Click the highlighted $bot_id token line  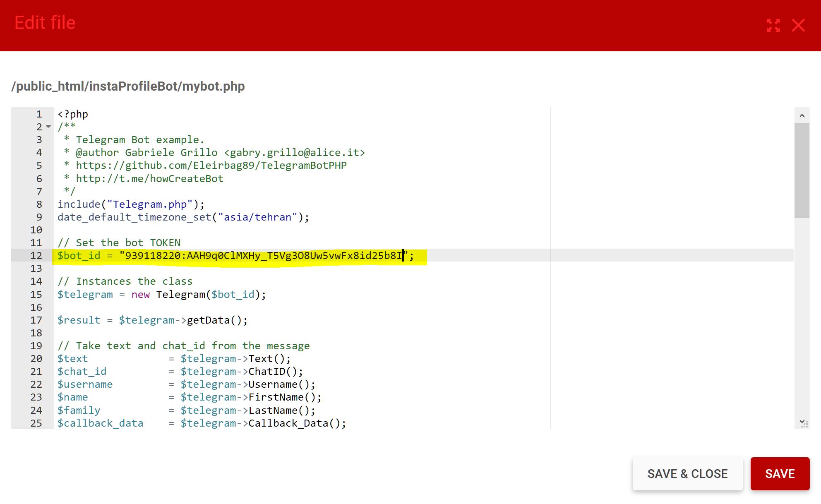click(236, 256)
